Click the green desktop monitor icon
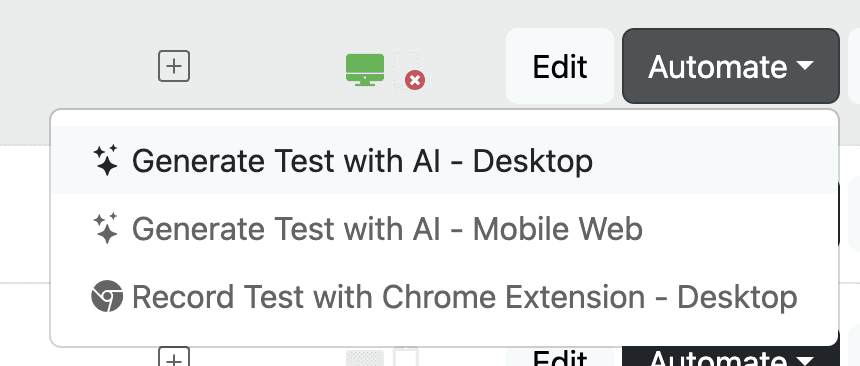The width and height of the screenshot is (860, 366). [365, 70]
